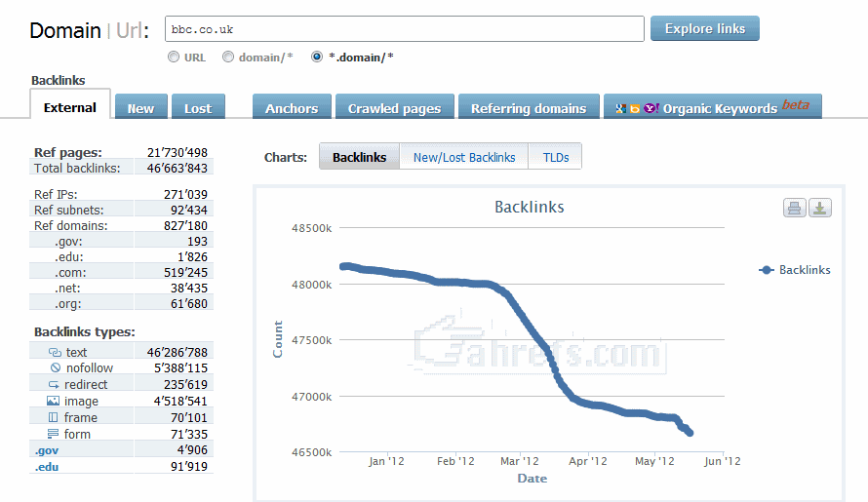Open the .gov backlinks link
The image size is (868, 502).
pyautogui.click(x=46, y=450)
